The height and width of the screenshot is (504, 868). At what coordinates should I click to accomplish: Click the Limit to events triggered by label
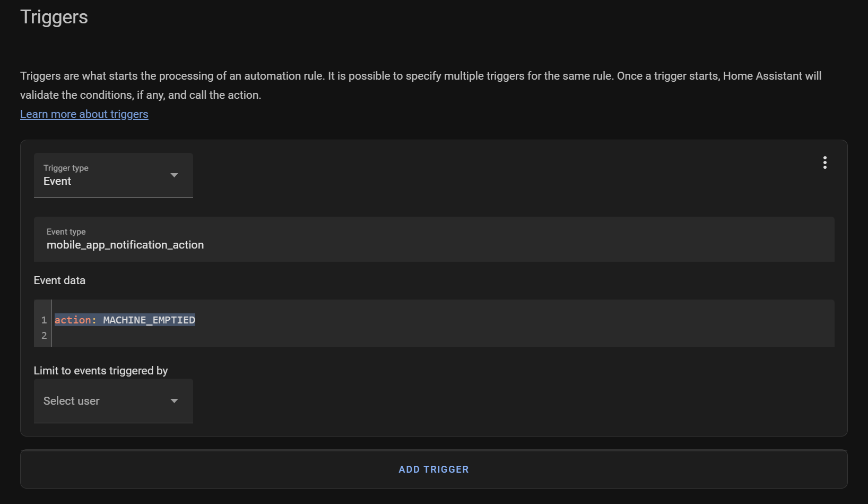(101, 371)
